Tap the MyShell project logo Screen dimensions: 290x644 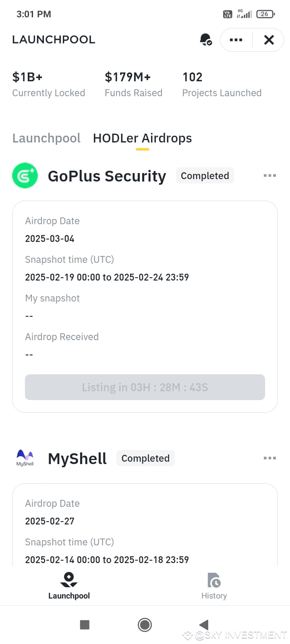[x=25, y=457]
